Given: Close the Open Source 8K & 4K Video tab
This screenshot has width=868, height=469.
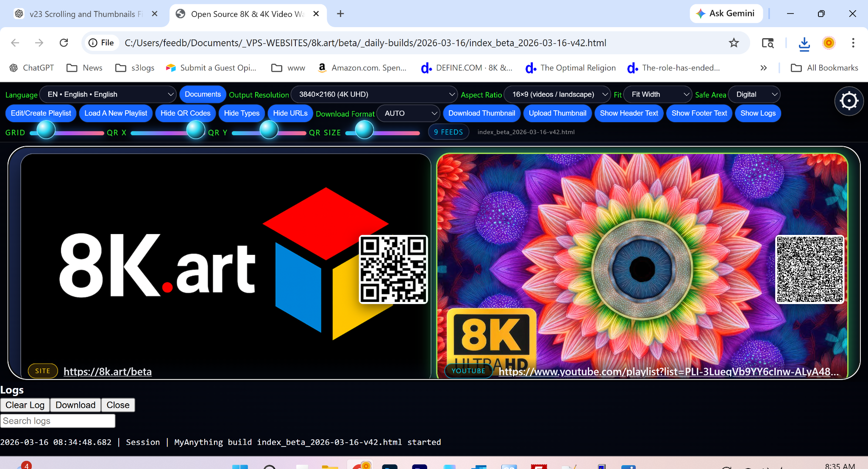Looking at the screenshot, I should 316,14.
